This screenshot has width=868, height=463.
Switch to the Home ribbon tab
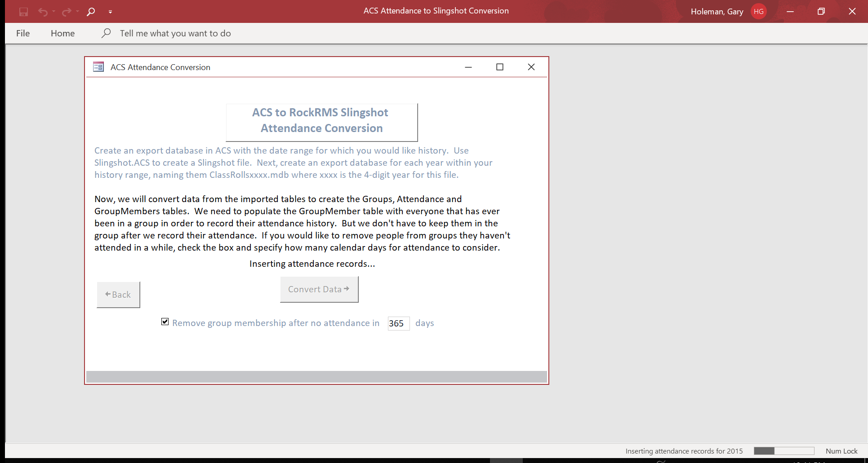coord(62,33)
